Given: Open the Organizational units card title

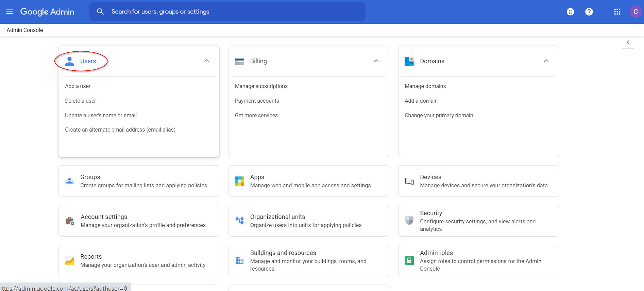Looking at the screenshot, I should click(278, 217).
